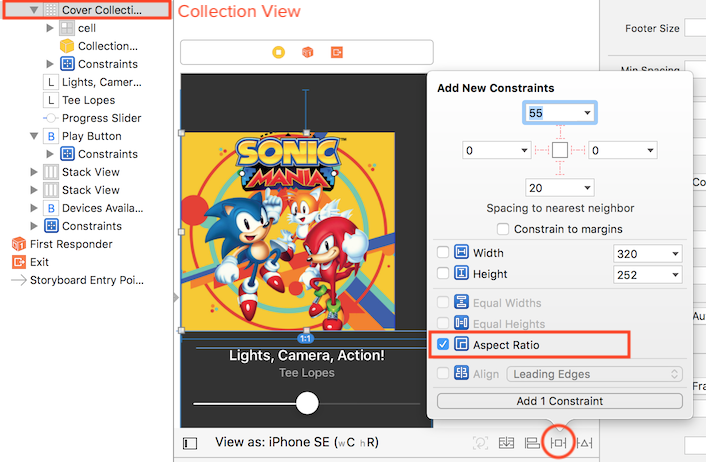
Task: Select the Progress Slider row text
Action: coord(102,118)
